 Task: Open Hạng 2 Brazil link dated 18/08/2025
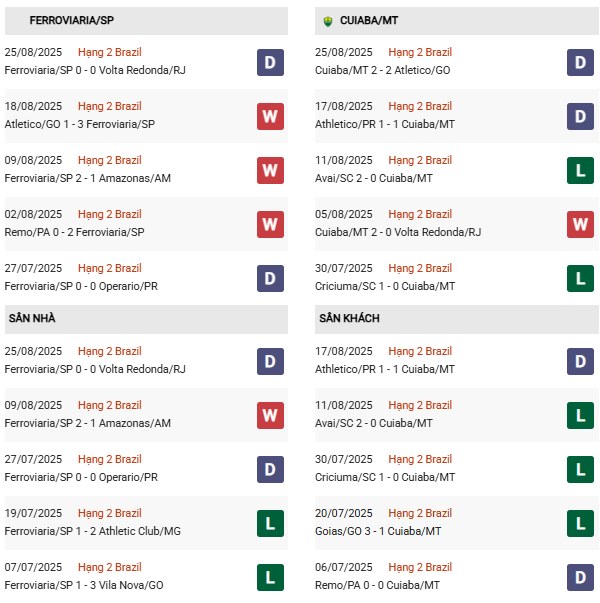pyautogui.click(x=109, y=106)
